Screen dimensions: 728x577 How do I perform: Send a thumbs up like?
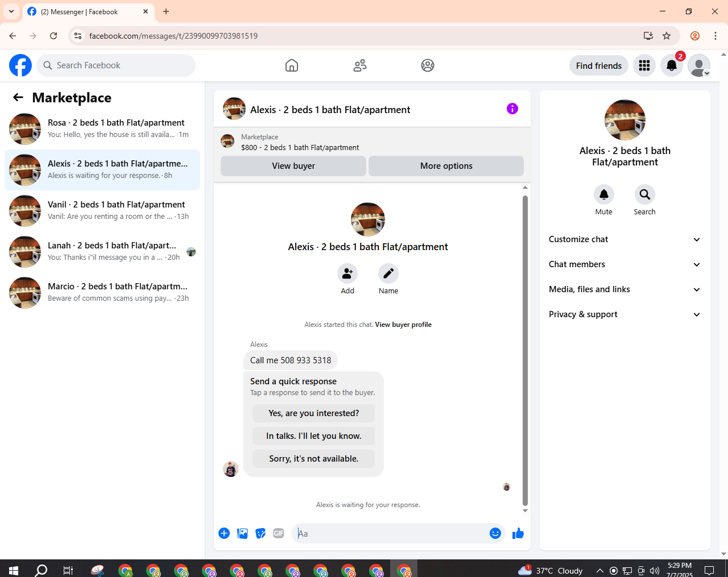pos(518,533)
